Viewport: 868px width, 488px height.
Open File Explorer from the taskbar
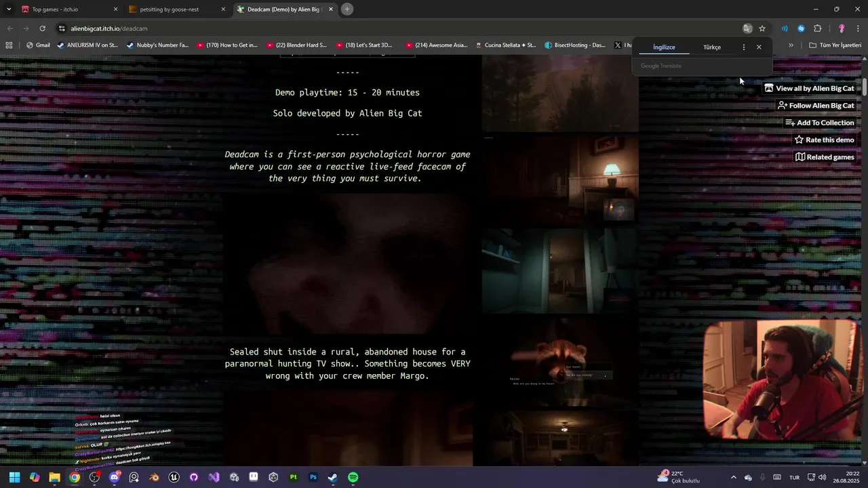point(54,477)
